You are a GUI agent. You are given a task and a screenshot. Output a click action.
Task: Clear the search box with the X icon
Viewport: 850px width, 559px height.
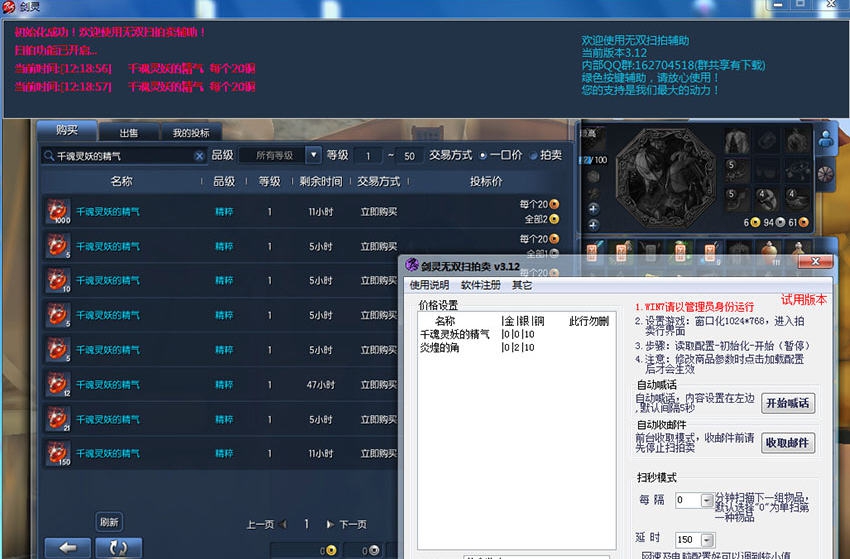pos(199,156)
